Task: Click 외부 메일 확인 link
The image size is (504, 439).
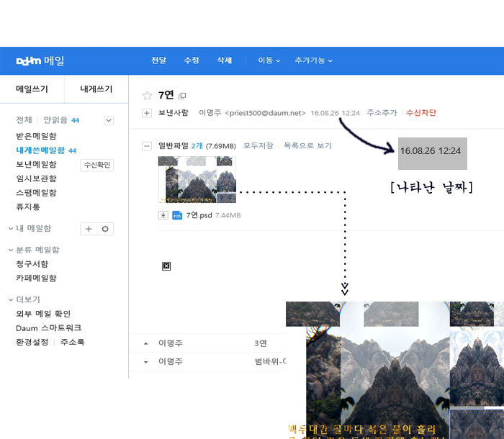Action: click(x=43, y=314)
